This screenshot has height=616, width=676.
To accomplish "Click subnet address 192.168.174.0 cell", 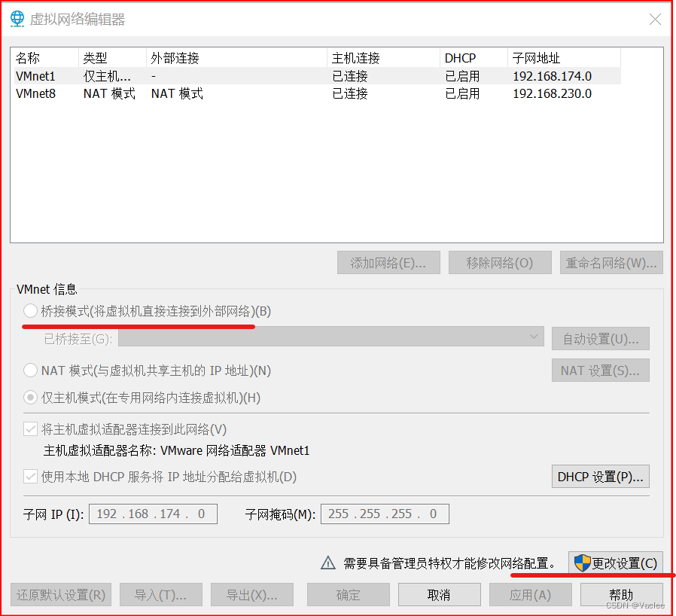I will pyautogui.click(x=552, y=76).
